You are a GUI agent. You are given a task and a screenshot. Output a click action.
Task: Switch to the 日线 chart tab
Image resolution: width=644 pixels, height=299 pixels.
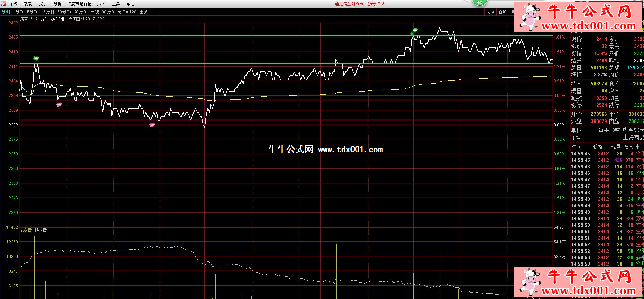[x=95, y=12]
